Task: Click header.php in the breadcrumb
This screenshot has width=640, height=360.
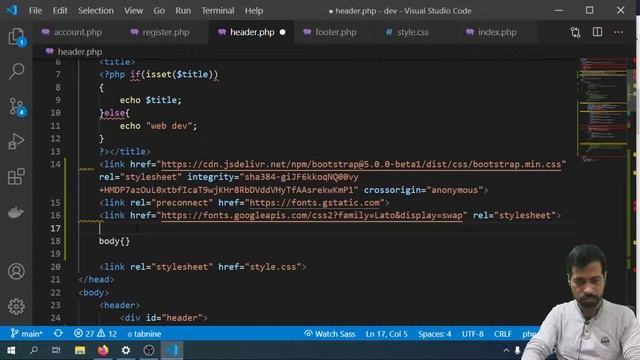Action: pyautogui.click(x=80, y=52)
